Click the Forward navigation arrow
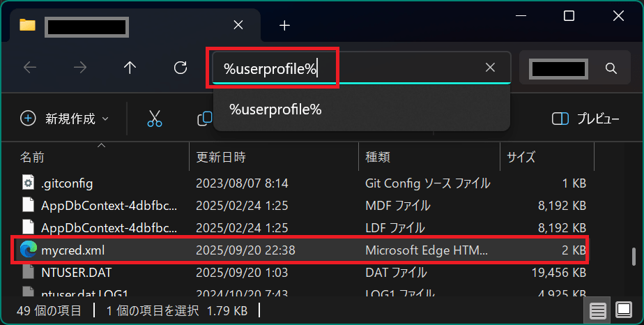The width and height of the screenshot is (644, 325). (80, 68)
